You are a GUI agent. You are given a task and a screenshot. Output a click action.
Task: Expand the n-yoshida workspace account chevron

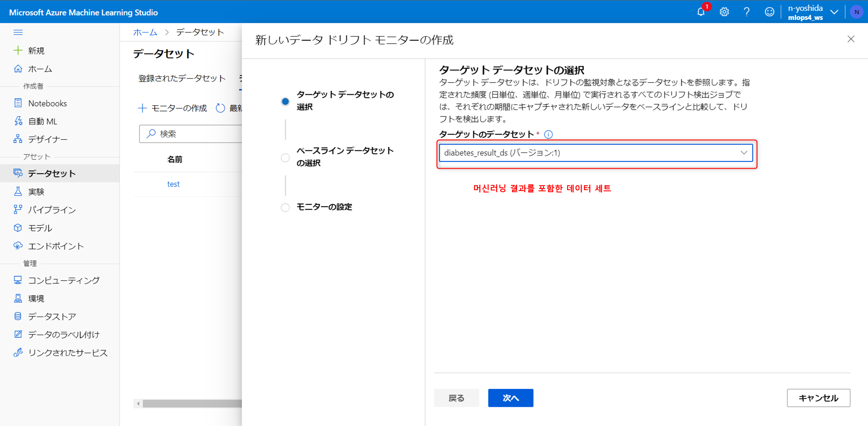click(x=834, y=12)
